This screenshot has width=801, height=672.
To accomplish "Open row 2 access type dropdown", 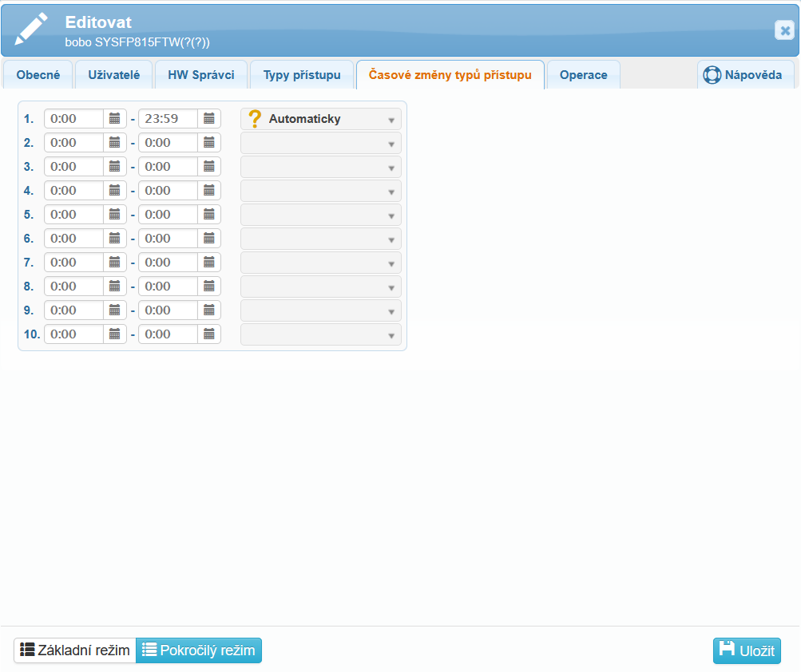I will (391, 144).
